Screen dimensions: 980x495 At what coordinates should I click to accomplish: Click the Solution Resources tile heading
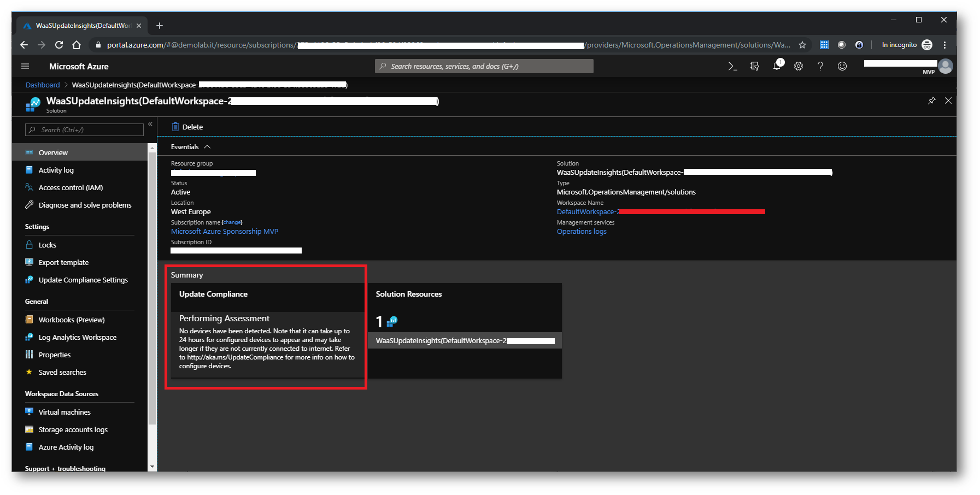tap(409, 294)
